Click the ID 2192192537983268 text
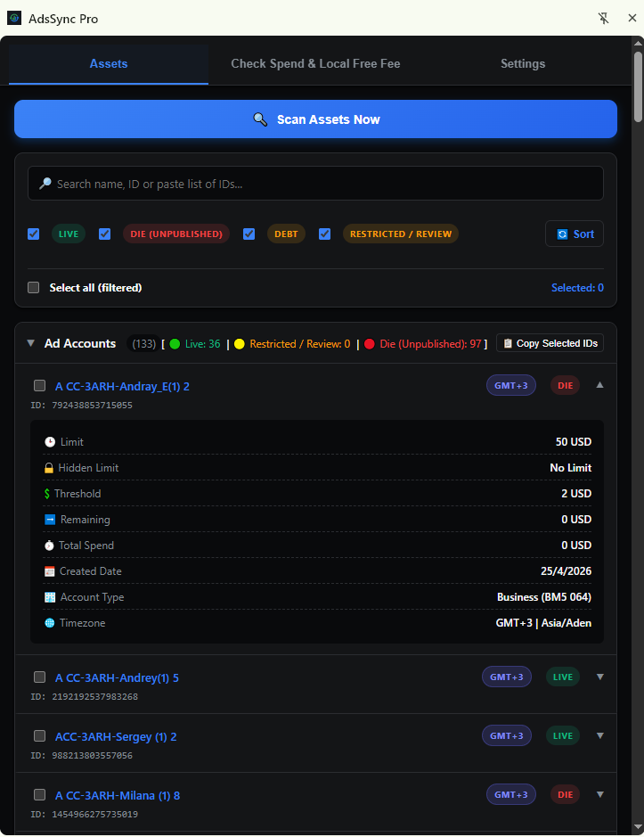 85,697
